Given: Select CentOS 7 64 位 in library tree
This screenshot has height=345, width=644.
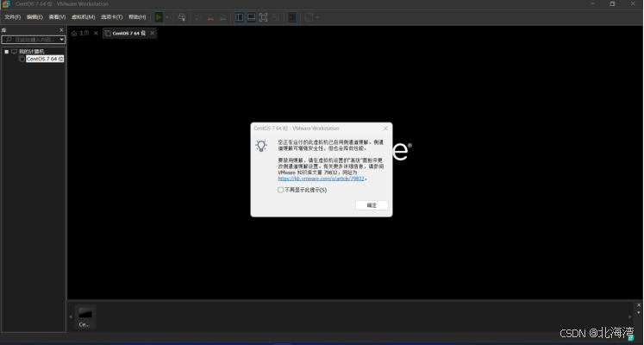Looking at the screenshot, I should click(x=45, y=60).
